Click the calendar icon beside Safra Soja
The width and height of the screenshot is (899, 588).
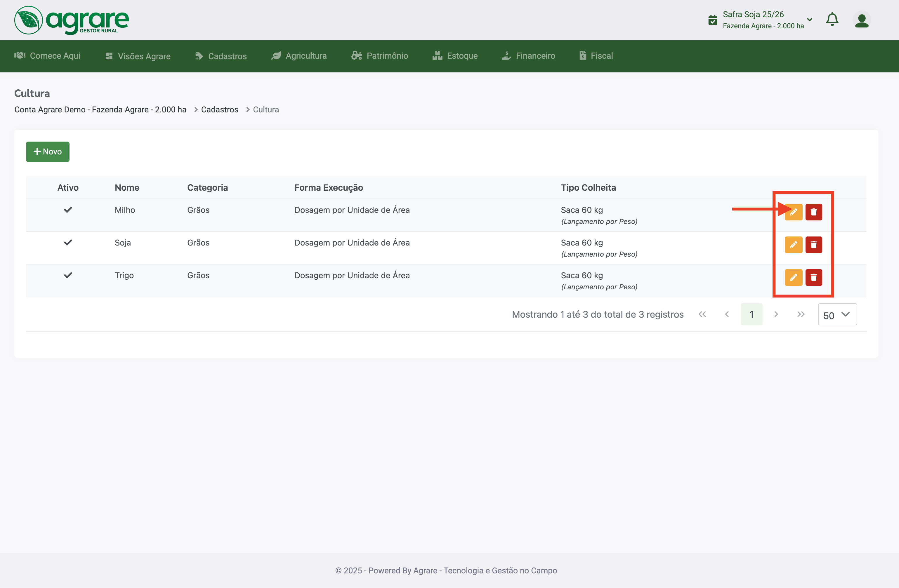point(712,20)
